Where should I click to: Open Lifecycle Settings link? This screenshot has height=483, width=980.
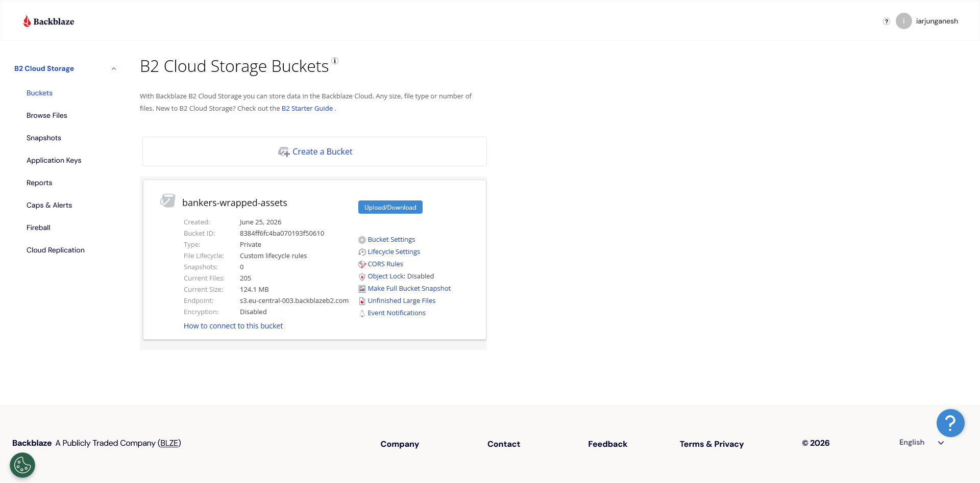click(x=394, y=251)
